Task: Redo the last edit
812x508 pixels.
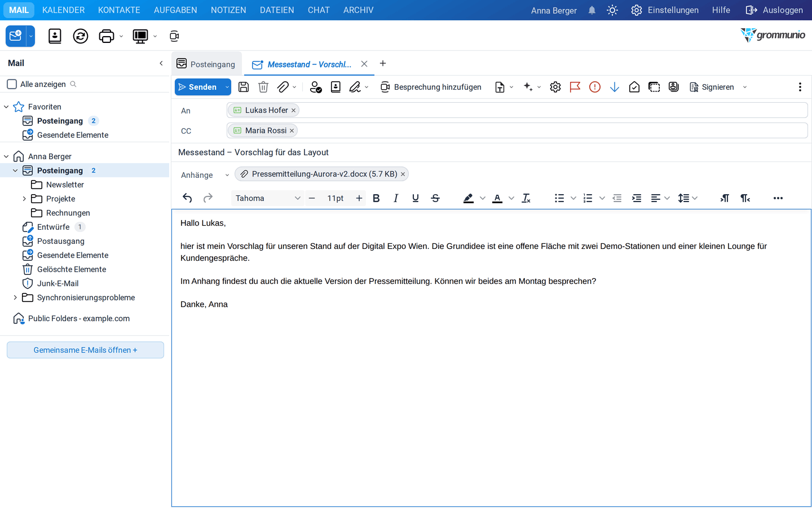Action: [208, 198]
